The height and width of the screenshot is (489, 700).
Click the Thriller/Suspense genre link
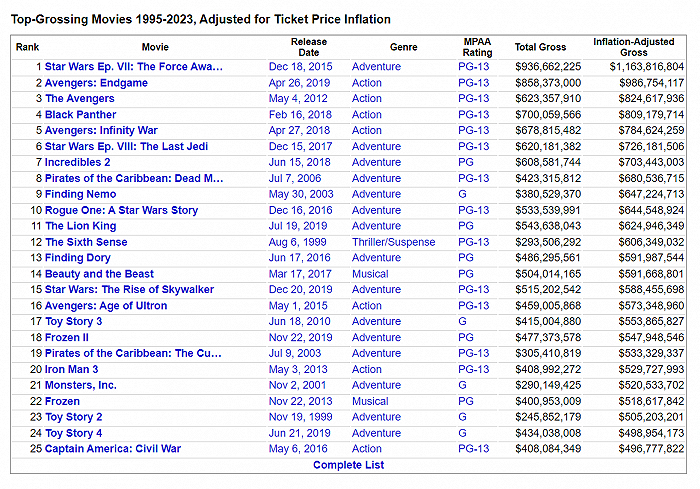click(x=394, y=242)
